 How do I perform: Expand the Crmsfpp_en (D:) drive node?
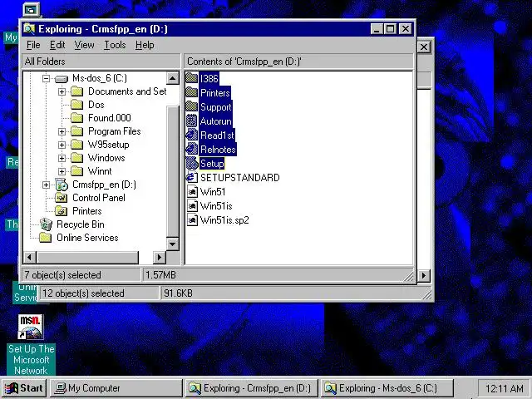(x=47, y=185)
